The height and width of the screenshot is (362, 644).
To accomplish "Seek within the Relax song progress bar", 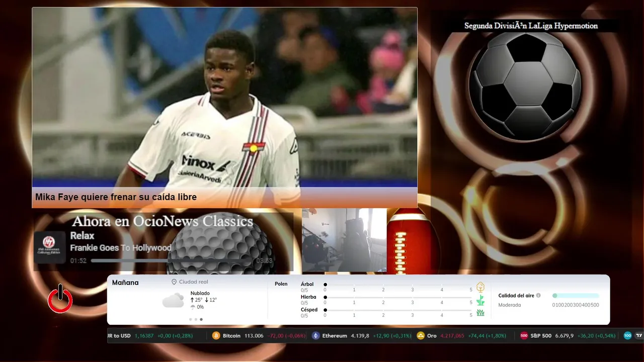I will click(171, 261).
